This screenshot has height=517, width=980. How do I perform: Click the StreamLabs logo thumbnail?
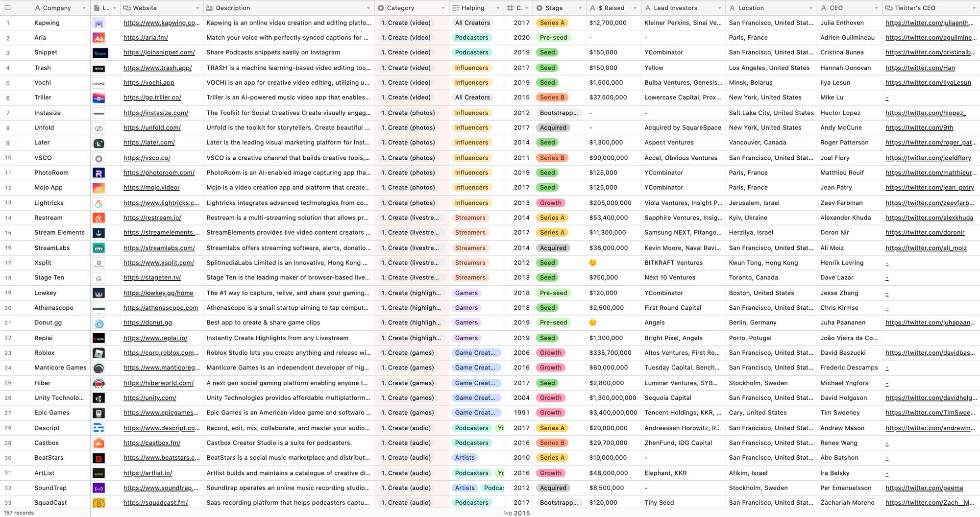pyautogui.click(x=99, y=248)
